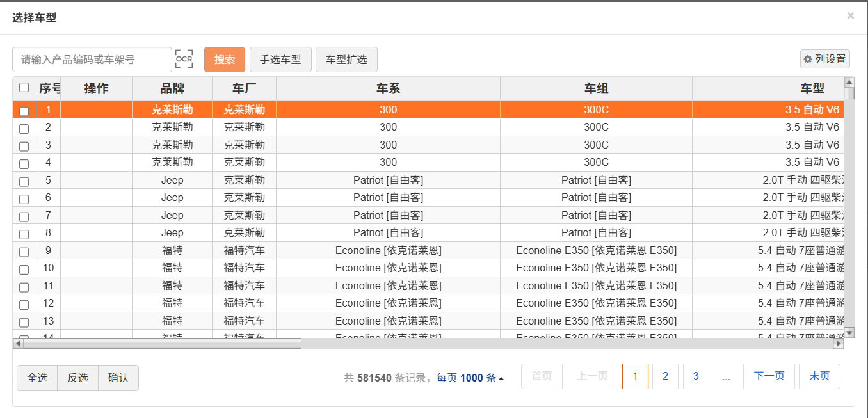The height and width of the screenshot is (418, 868).
Task: Click the 确认 button
Action: coord(118,378)
